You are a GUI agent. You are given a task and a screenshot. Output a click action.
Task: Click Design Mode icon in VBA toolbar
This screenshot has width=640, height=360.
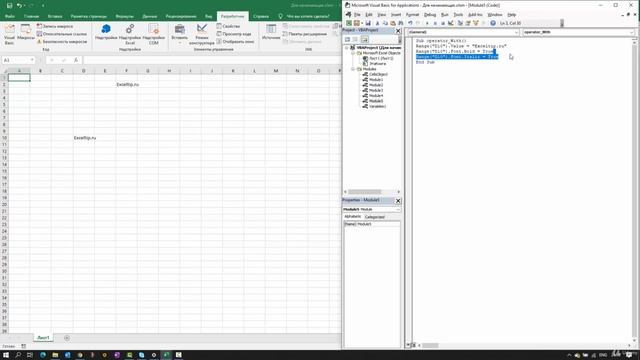click(451, 23)
